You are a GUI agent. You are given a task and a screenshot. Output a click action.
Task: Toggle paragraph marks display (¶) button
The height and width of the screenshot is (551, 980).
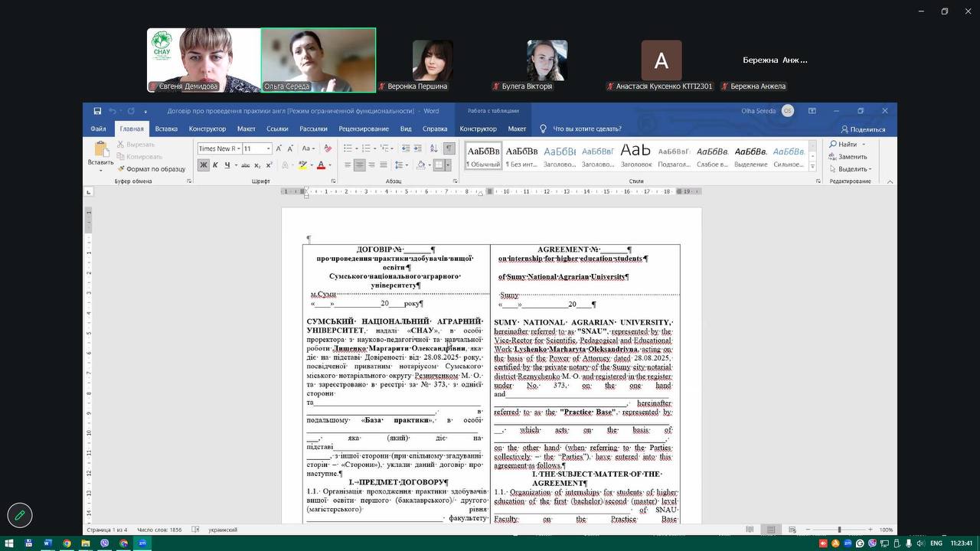[x=449, y=148]
